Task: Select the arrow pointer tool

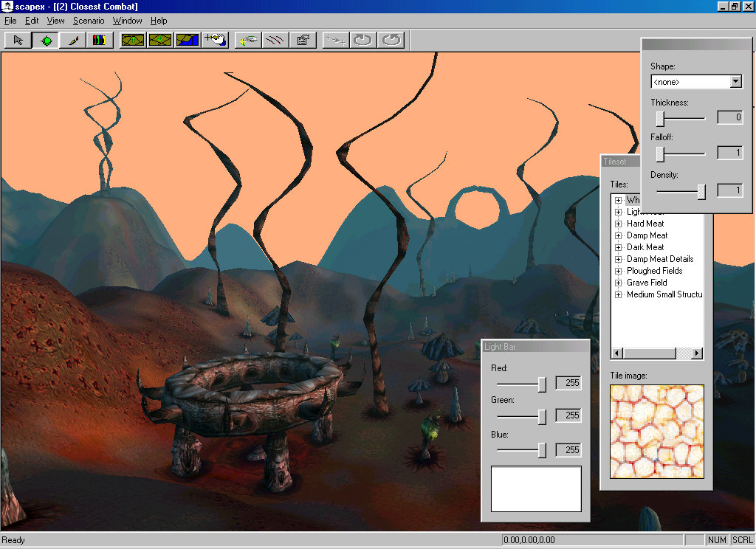Action: (x=18, y=40)
